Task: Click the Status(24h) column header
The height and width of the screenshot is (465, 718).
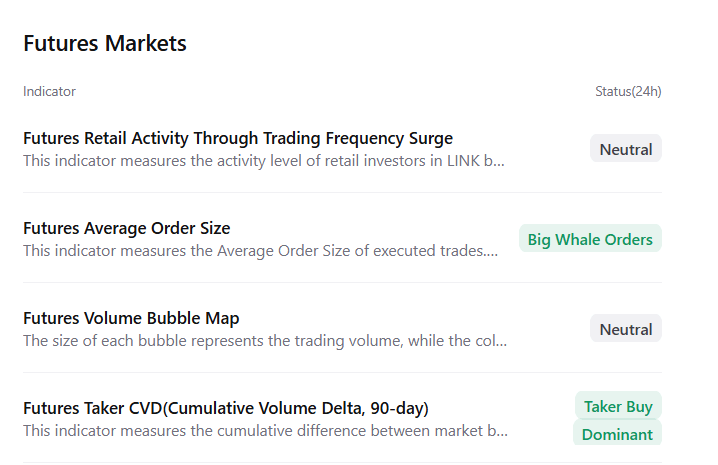Action: tap(628, 91)
